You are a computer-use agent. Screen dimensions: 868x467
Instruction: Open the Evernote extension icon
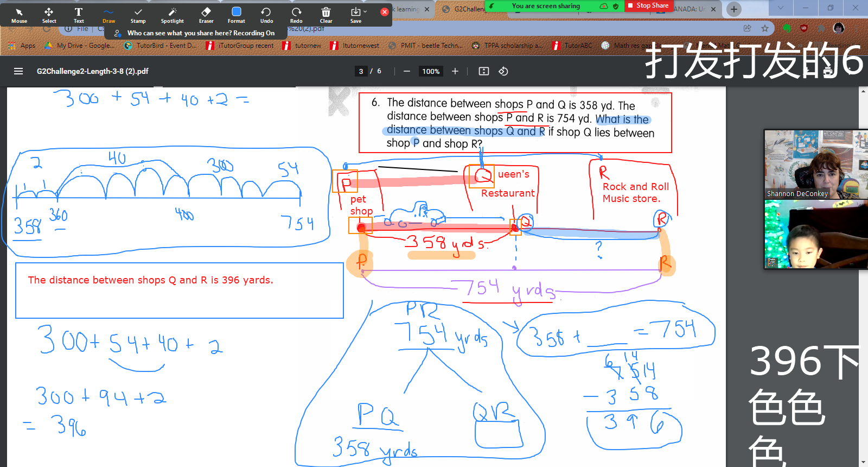click(x=787, y=28)
